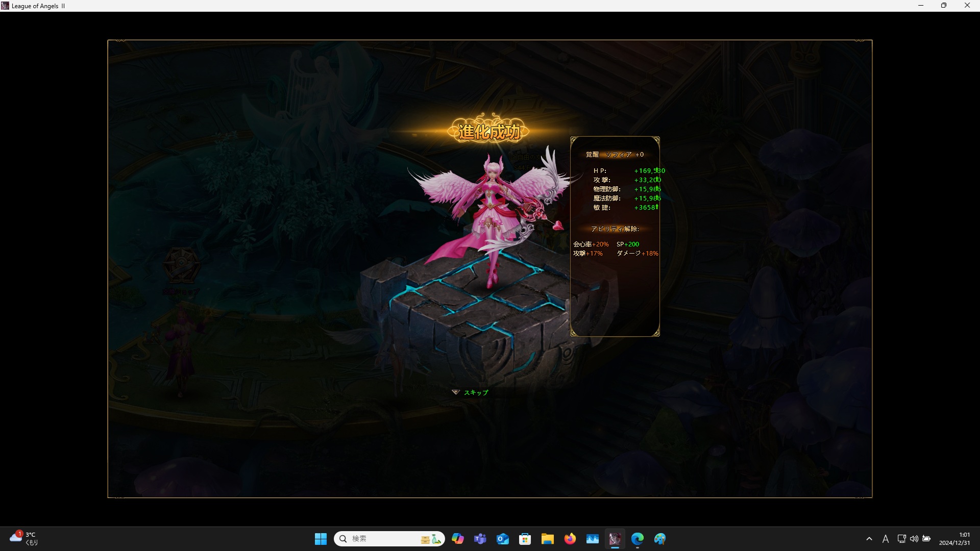Viewport: 980px width, 551px height.
Task: Click the スキップ skip button
Action: [475, 392]
